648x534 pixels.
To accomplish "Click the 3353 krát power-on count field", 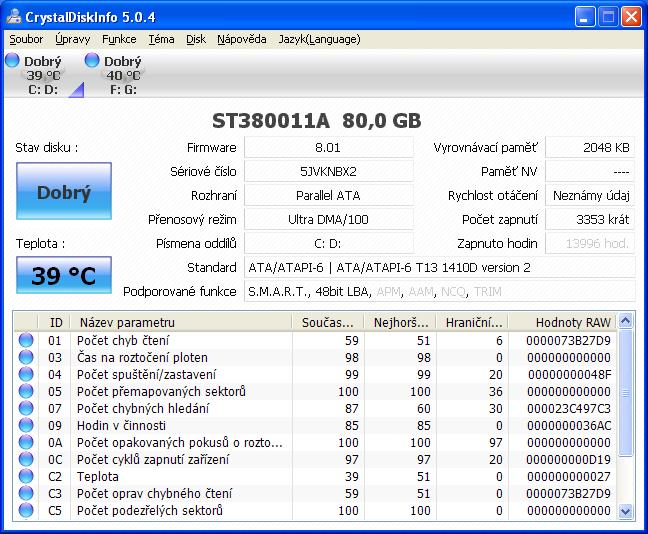I will [590, 219].
